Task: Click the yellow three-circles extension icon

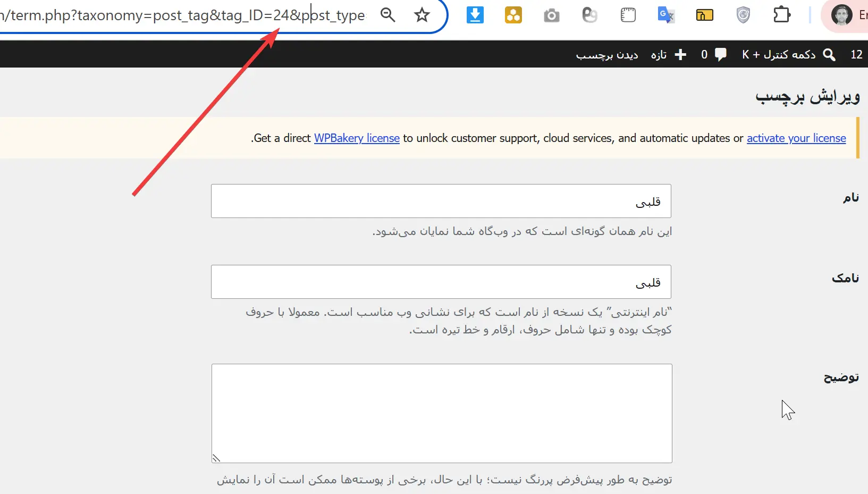Action: coord(513,15)
